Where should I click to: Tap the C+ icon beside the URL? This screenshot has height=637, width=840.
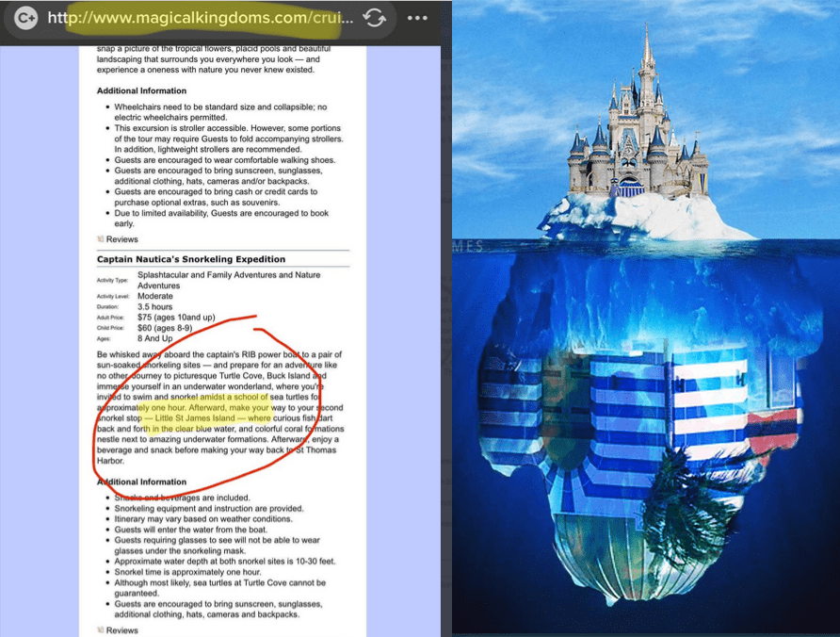(26, 18)
